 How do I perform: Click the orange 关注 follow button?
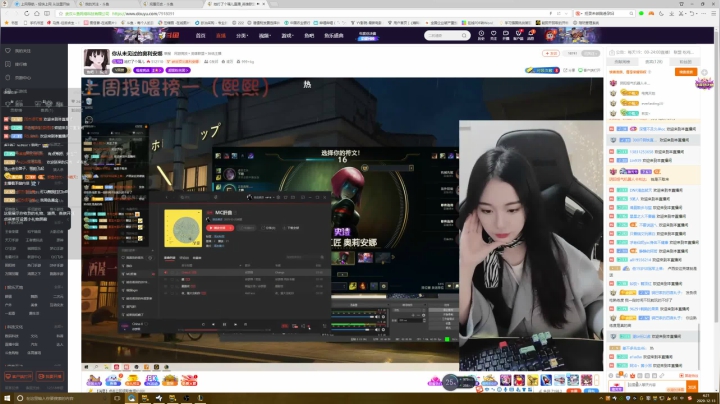(x=551, y=53)
